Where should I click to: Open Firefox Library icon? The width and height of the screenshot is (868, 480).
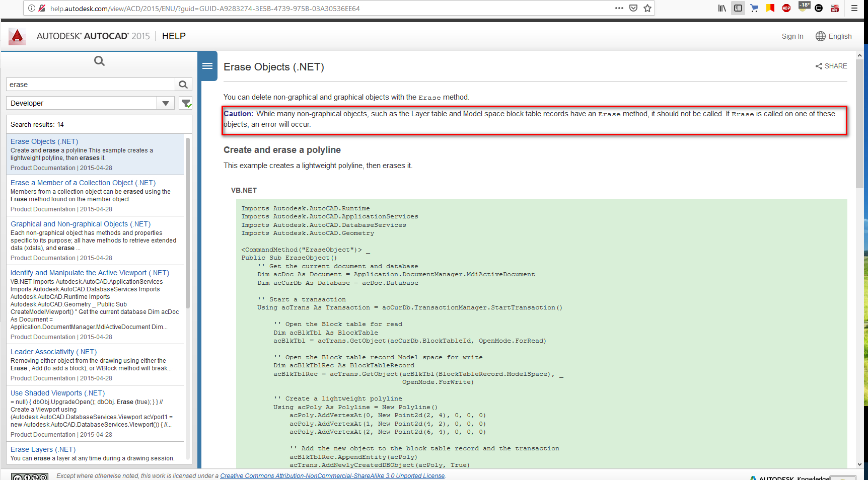(722, 8)
